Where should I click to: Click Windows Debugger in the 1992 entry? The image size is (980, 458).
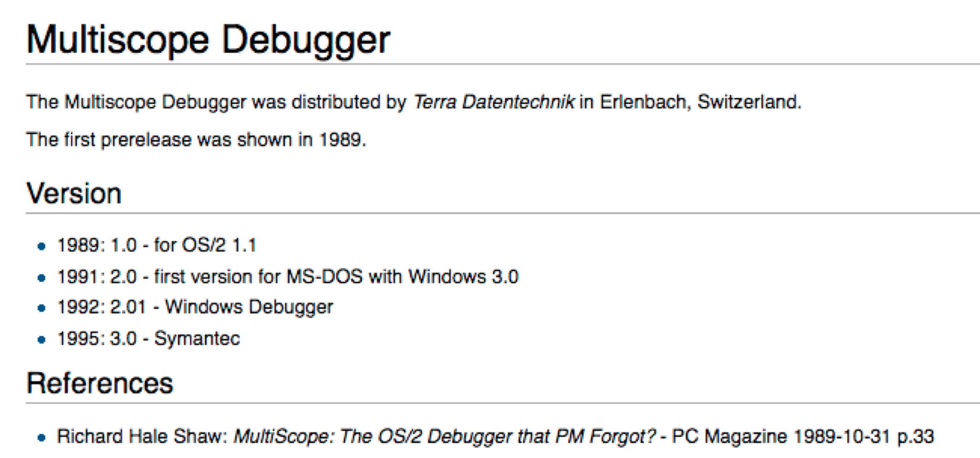pos(249,307)
